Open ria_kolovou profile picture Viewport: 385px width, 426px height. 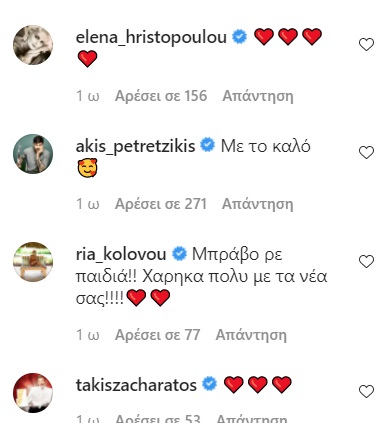point(33,262)
